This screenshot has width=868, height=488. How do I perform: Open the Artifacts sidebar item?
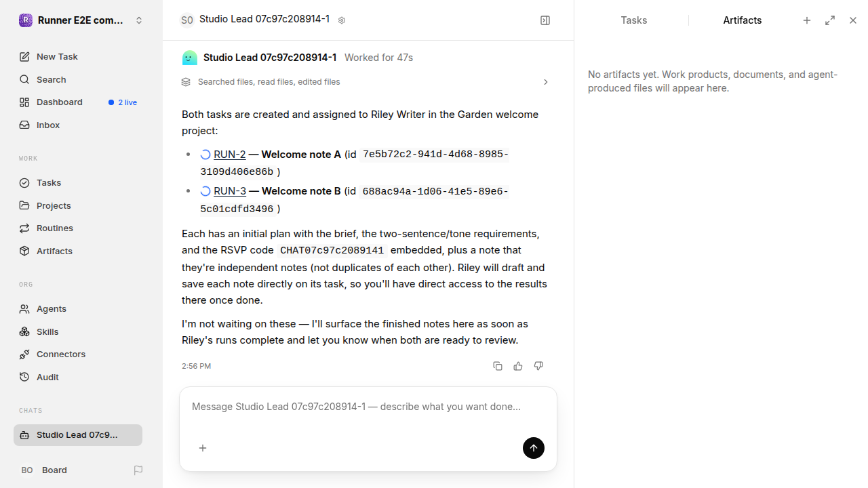point(78,251)
